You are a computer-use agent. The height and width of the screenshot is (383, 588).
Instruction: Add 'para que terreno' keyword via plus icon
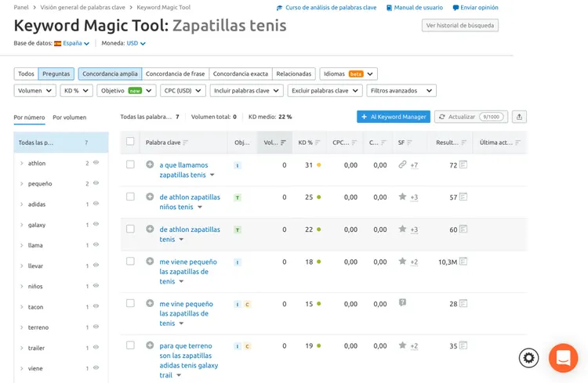point(150,345)
